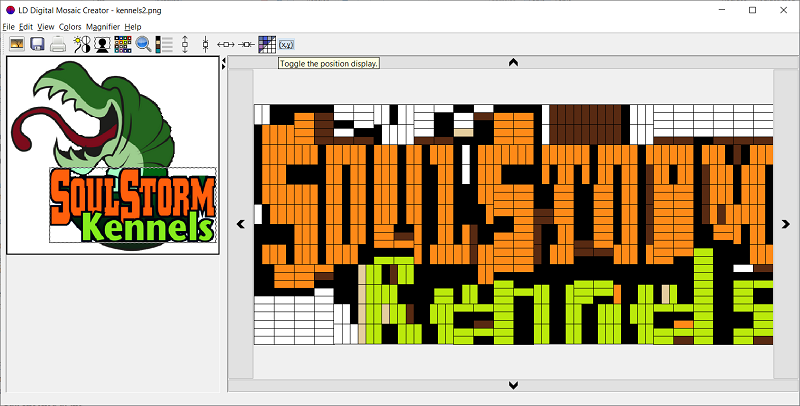This screenshot has height=406, width=800.
Task: Click the horizontal expand arrows icon
Action: click(x=226, y=44)
